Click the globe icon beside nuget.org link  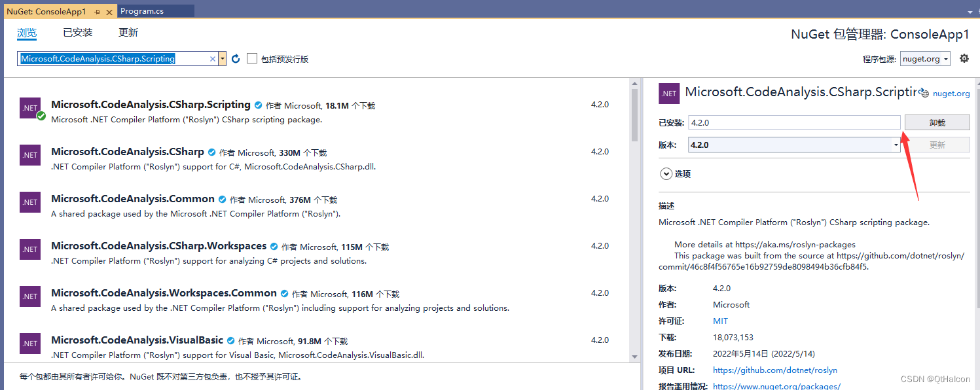click(924, 93)
